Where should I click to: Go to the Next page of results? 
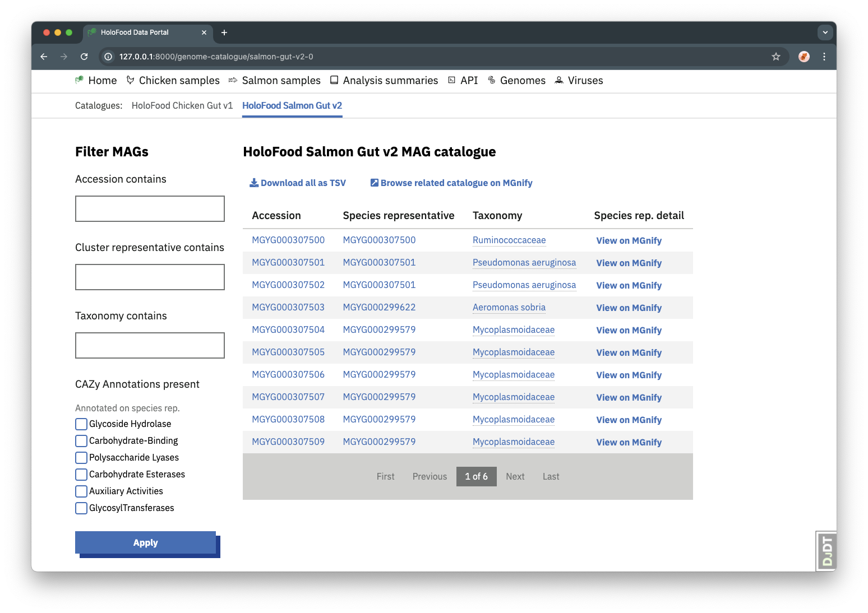coord(515,476)
